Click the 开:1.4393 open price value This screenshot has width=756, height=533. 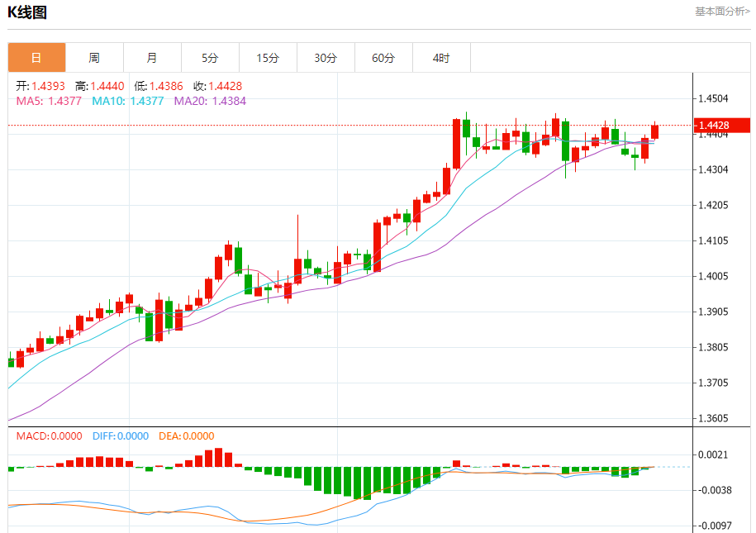[x=40, y=86]
